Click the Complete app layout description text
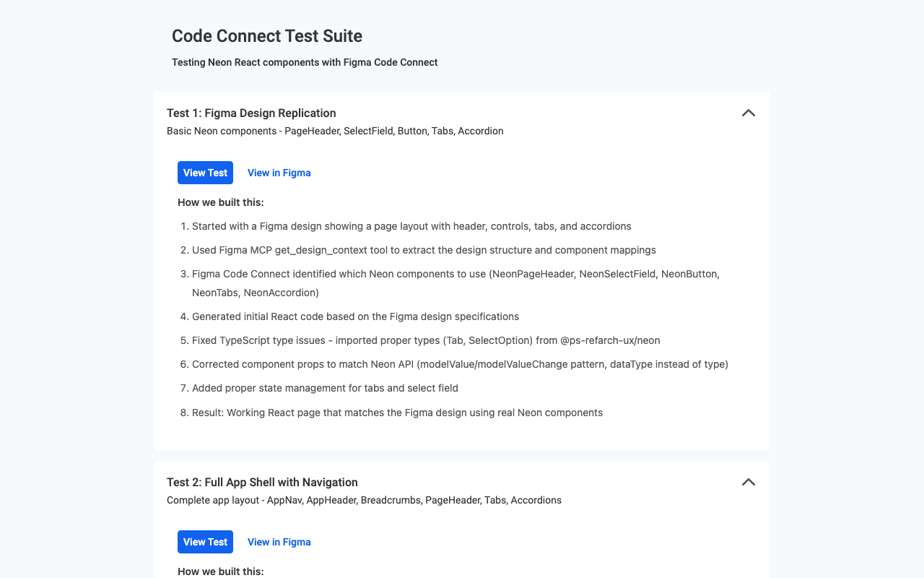The width and height of the screenshot is (924, 578). coord(364,500)
